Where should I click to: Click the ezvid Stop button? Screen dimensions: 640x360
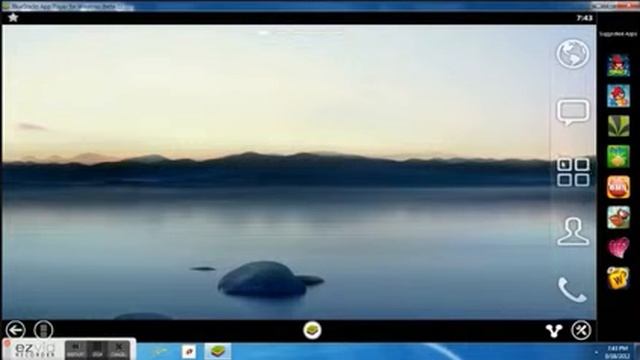tap(97, 350)
